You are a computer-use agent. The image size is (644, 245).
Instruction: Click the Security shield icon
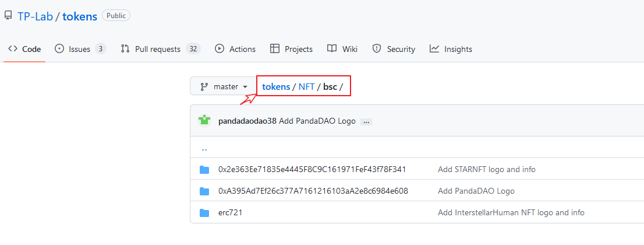[376, 49]
